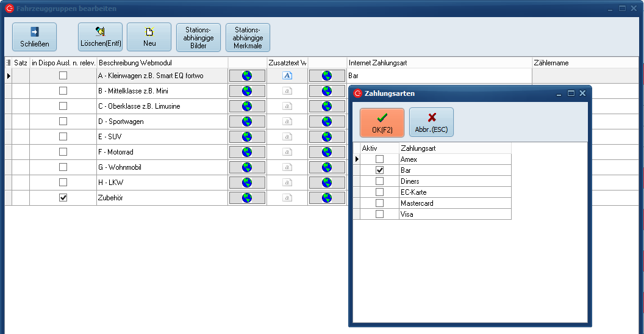
Task: Select the Internet Zahlungsart field containing Bar
Action: point(439,76)
